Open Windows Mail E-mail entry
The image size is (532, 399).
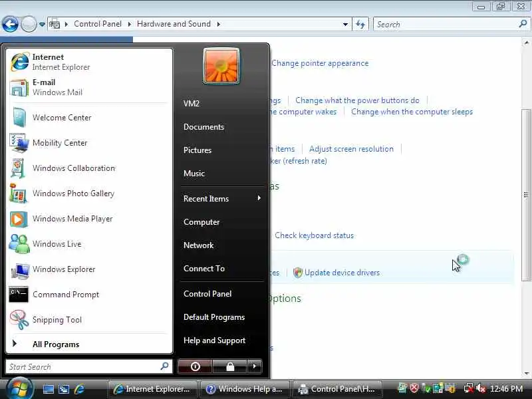pyautogui.click(x=89, y=87)
